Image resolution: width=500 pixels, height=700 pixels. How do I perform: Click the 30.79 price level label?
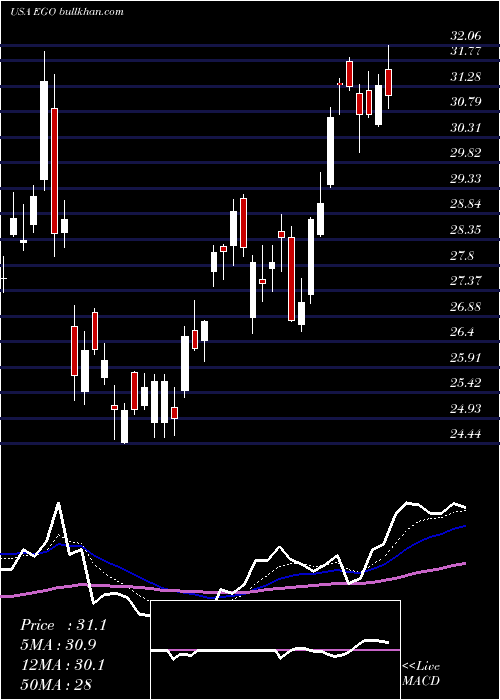click(466, 102)
